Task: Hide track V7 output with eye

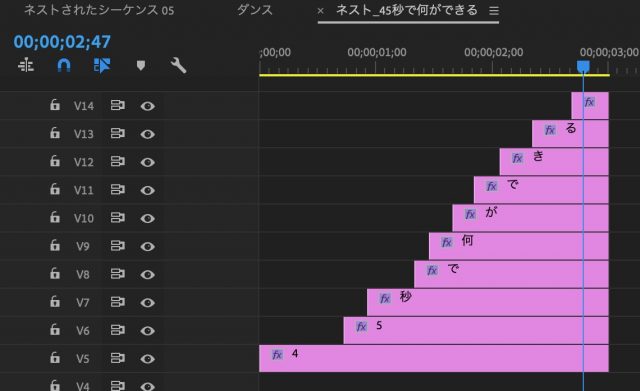Action: click(147, 303)
